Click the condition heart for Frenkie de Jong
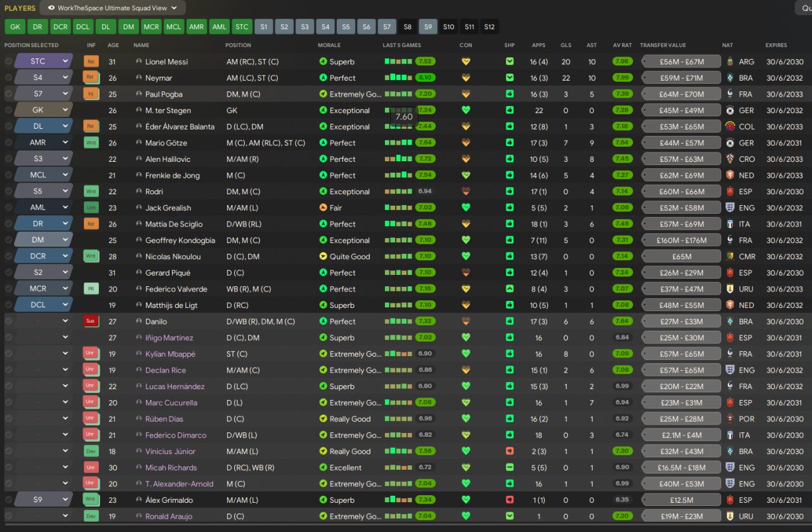The image size is (812, 532). click(466, 175)
